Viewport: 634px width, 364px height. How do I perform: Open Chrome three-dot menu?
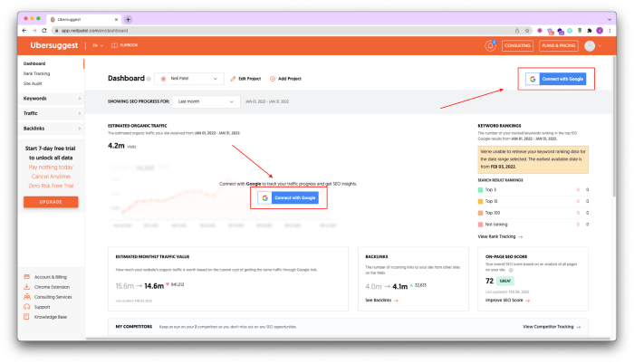point(610,31)
